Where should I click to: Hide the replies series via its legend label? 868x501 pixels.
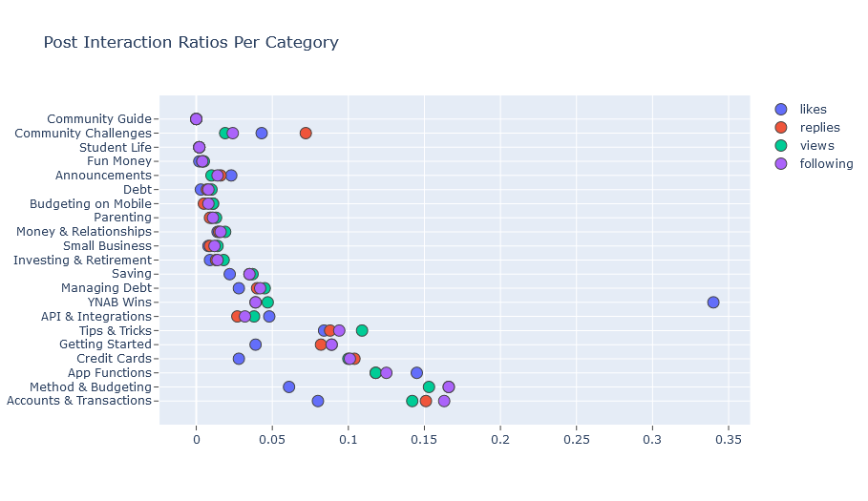click(x=818, y=127)
